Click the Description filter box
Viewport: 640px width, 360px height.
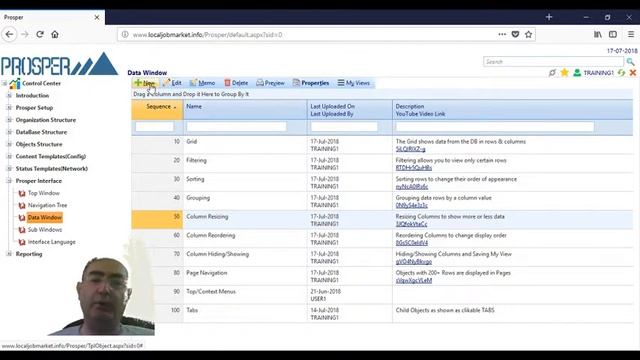tap(495, 127)
